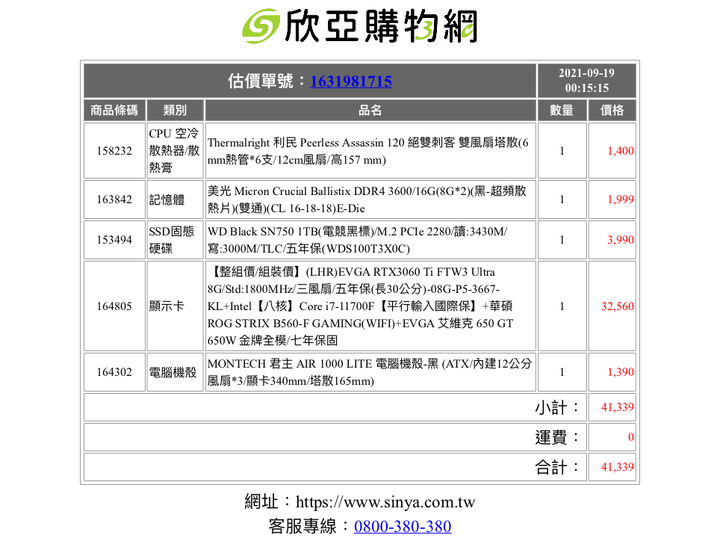This screenshot has width=720, height=538.
Task: Click subtotal value 41,339 beside 小計
Action: (618, 407)
